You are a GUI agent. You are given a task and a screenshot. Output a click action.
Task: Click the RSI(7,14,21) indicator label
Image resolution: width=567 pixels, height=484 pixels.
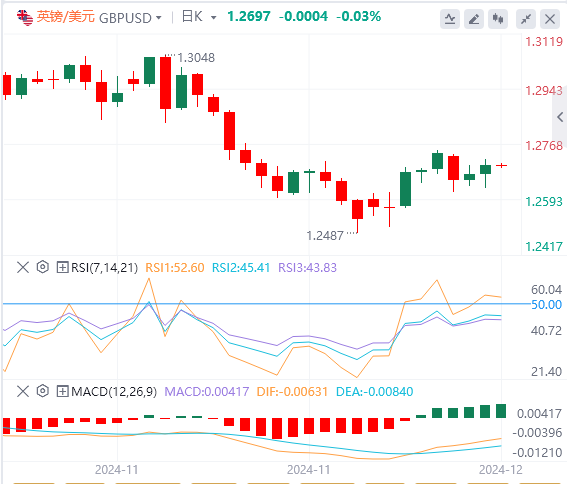[x=105, y=268]
